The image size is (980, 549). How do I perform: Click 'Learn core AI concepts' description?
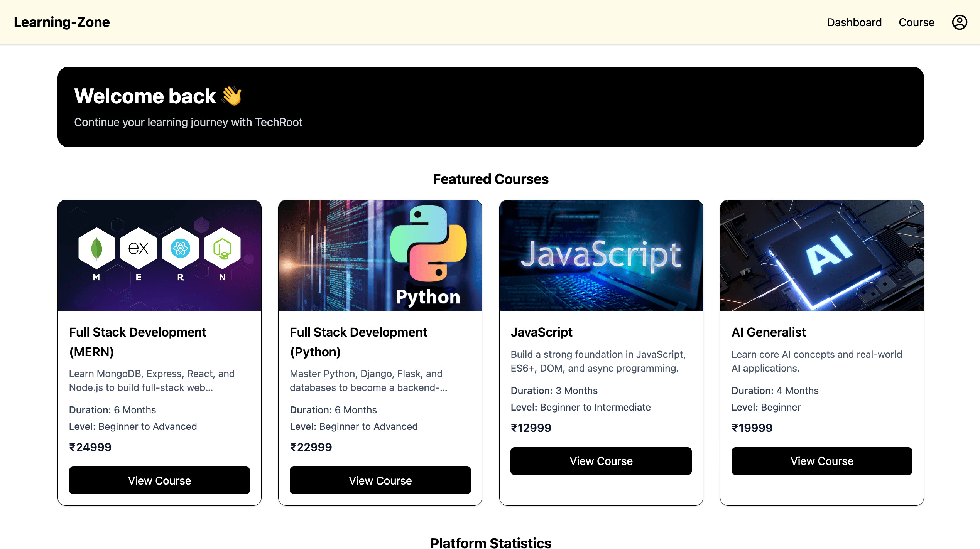817,361
